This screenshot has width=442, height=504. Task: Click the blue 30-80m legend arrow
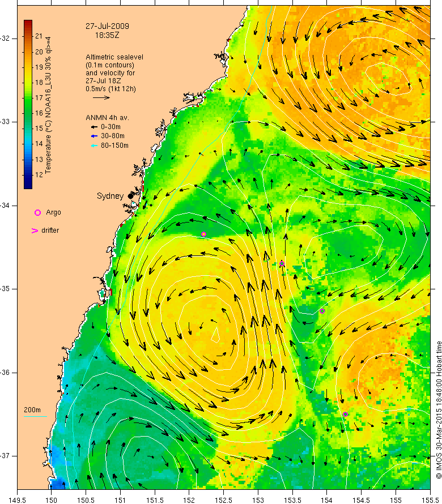click(x=94, y=136)
